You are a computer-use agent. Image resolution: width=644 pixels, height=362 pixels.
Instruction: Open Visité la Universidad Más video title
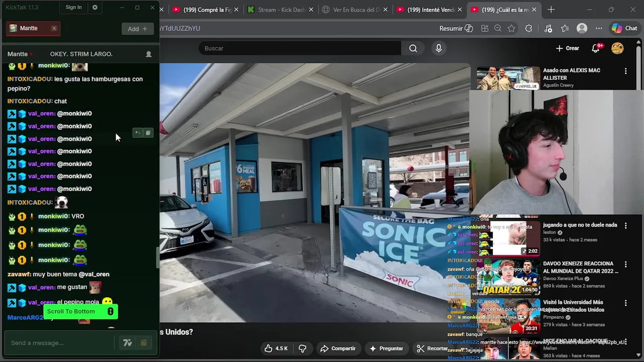pos(574,306)
